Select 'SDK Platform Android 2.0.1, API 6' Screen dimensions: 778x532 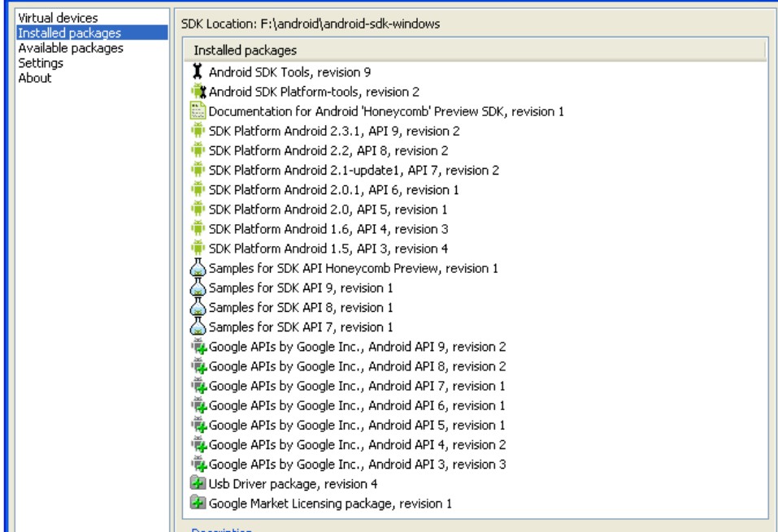(334, 189)
